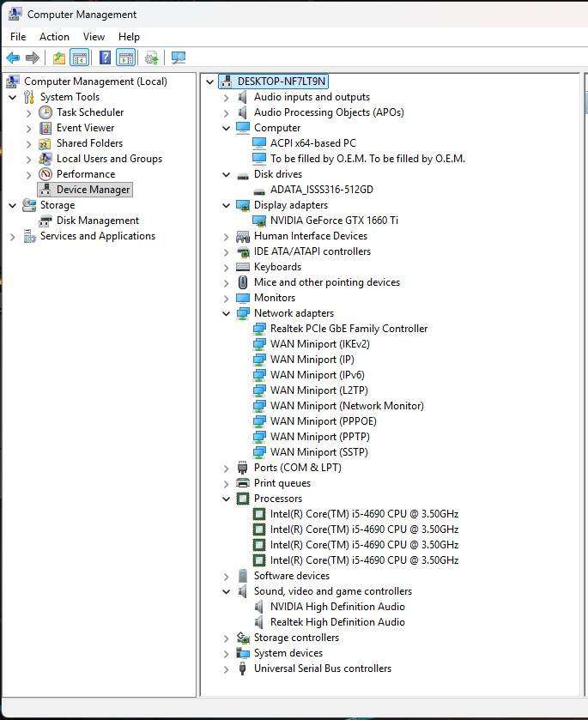588x720 pixels.
Task: Collapse the Network adapters category
Action: coord(226,313)
